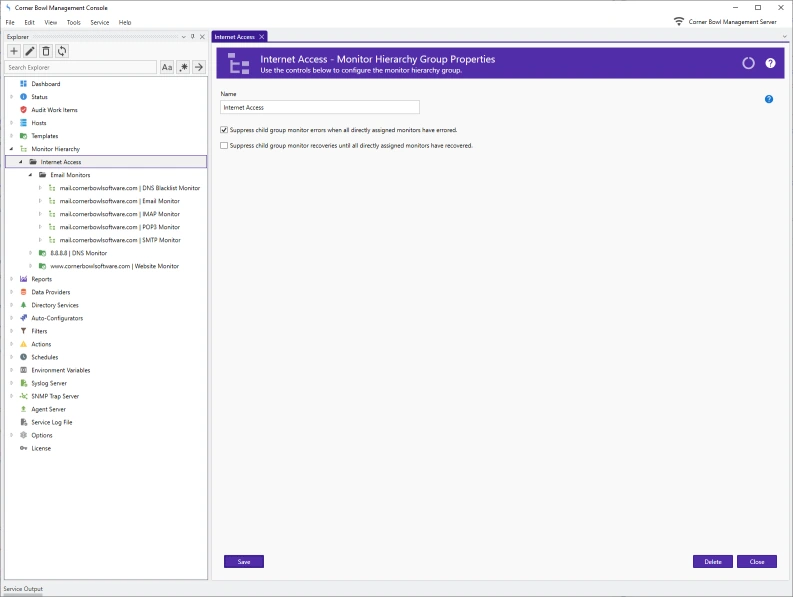Expand the Reports tree node
Screen dimensions: 793x597
tap(12, 279)
